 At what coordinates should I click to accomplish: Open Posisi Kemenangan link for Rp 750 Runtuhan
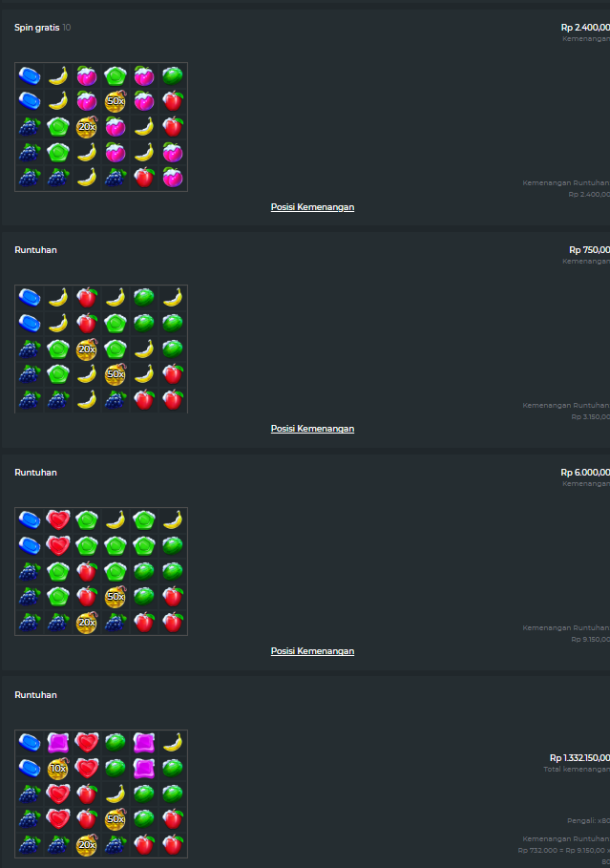[x=312, y=429]
